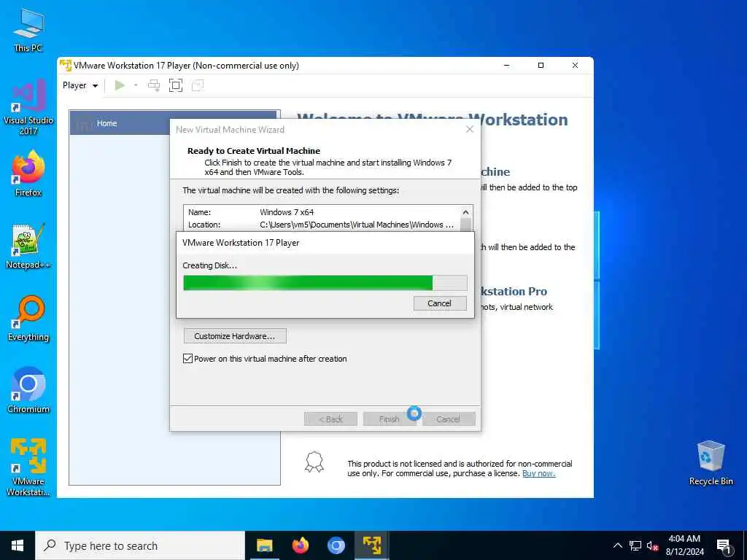Open Chromium from the taskbar
Image resolution: width=747 pixels, height=560 pixels.
336,545
